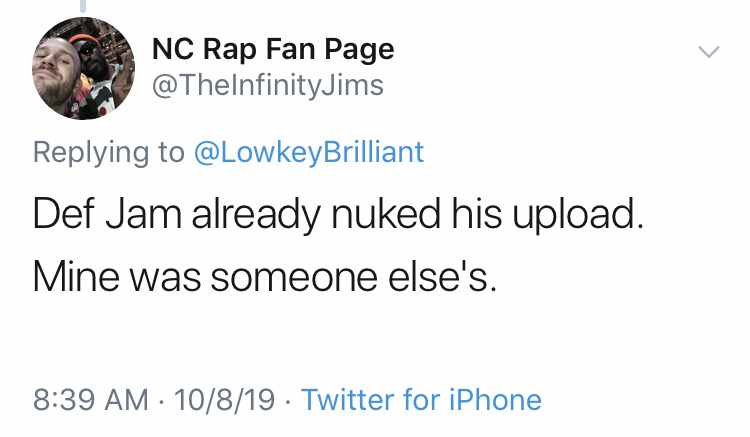Tap the line "Mine was someone else's."
Screen dimensions: 750x437
[265, 276]
